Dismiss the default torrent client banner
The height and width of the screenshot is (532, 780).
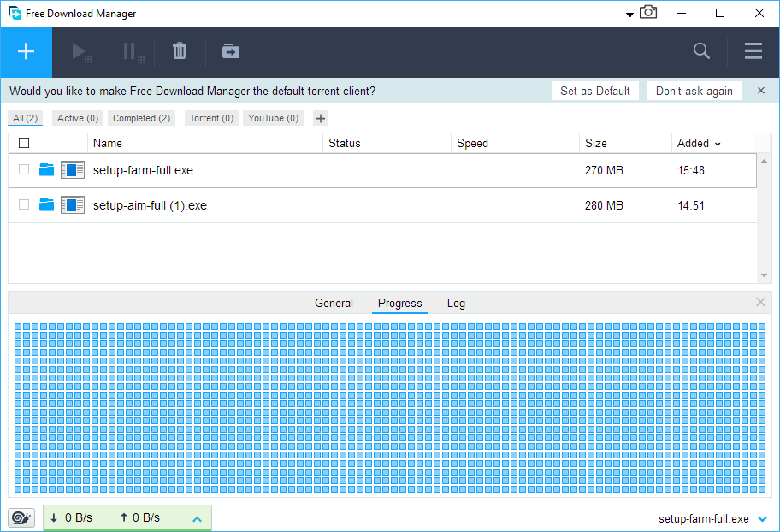click(x=760, y=91)
